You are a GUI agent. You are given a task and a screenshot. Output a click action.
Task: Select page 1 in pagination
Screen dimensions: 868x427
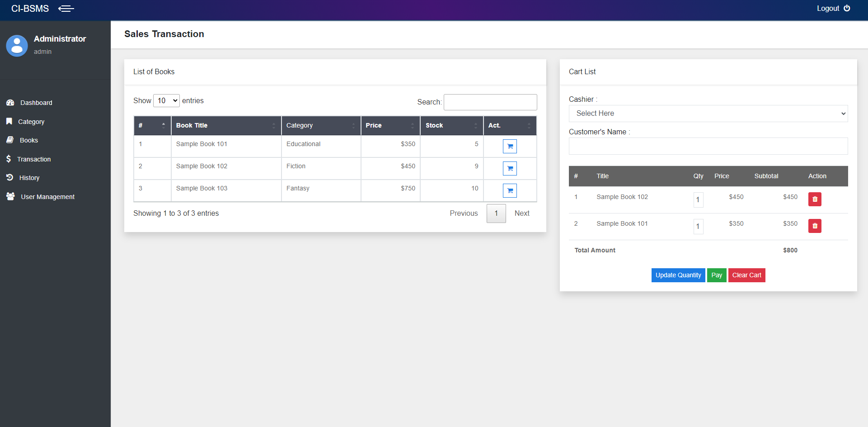[496, 213]
